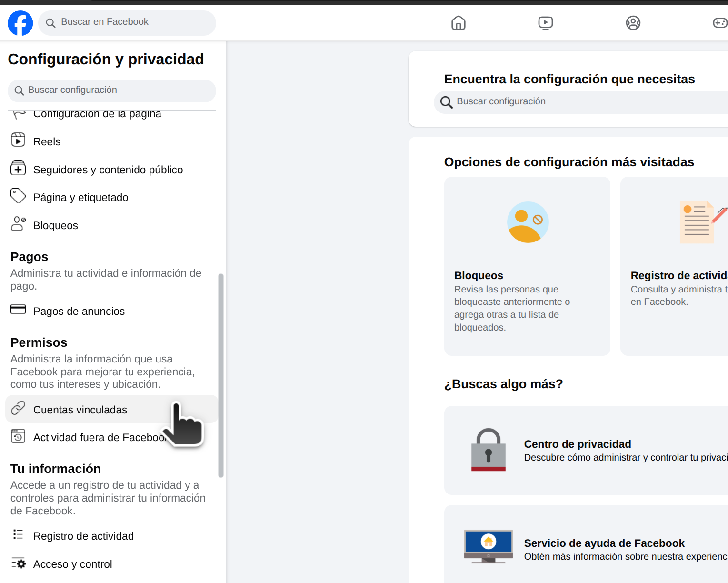Click the Bloqueos person icon in sidebar

coord(18,223)
